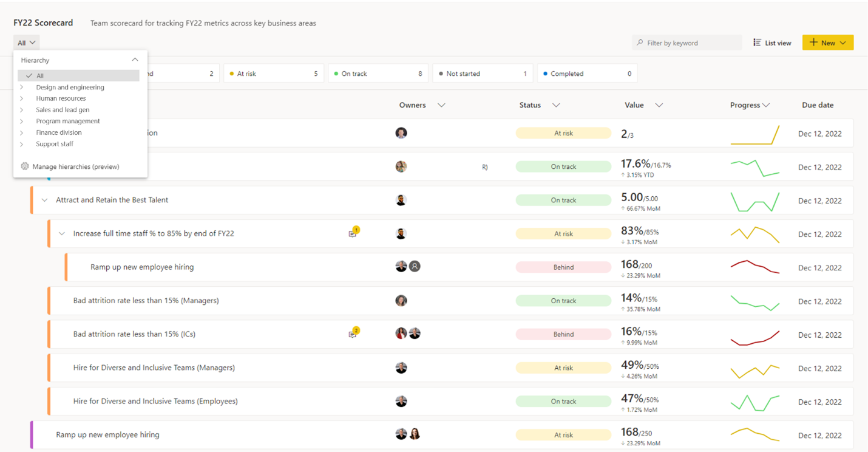Click the Progress column sort chevron
The width and height of the screenshot is (868, 452).
point(766,105)
